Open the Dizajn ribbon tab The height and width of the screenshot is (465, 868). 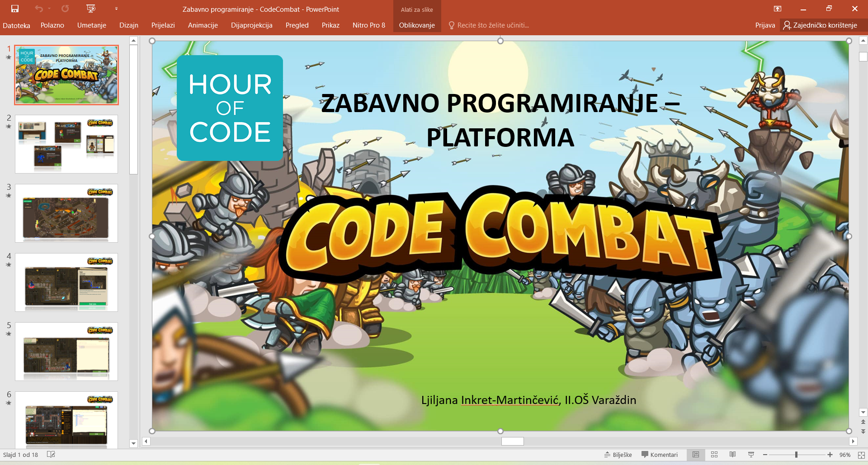click(x=129, y=25)
